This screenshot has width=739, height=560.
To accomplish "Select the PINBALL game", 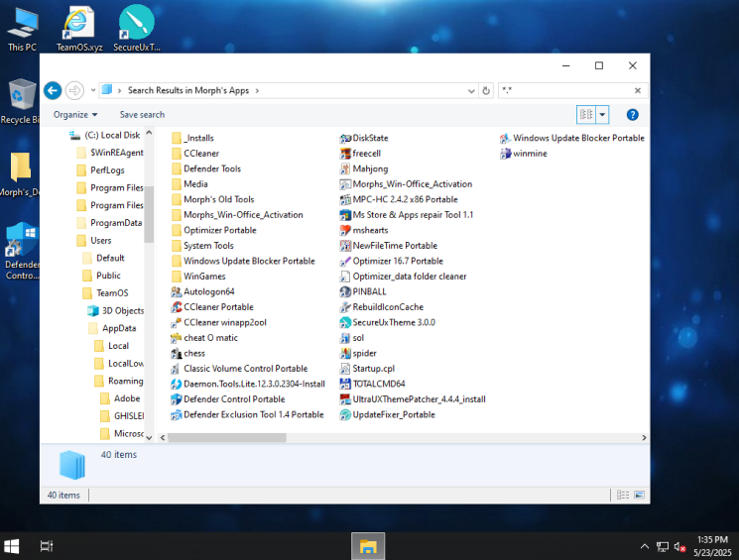I will 363,292.
